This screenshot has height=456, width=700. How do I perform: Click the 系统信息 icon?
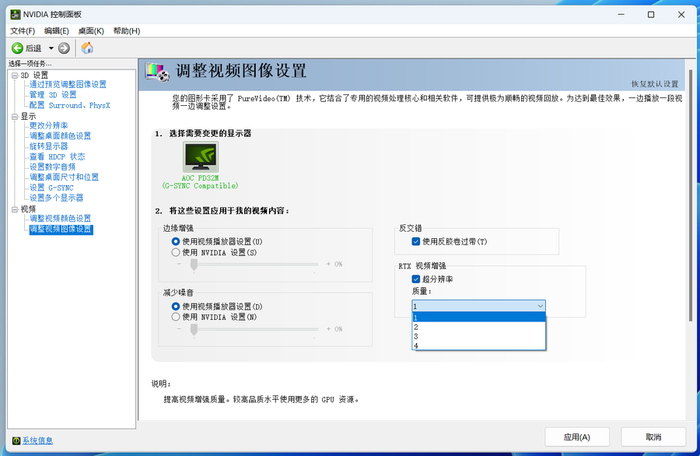pyautogui.click(x=16, y=441)
